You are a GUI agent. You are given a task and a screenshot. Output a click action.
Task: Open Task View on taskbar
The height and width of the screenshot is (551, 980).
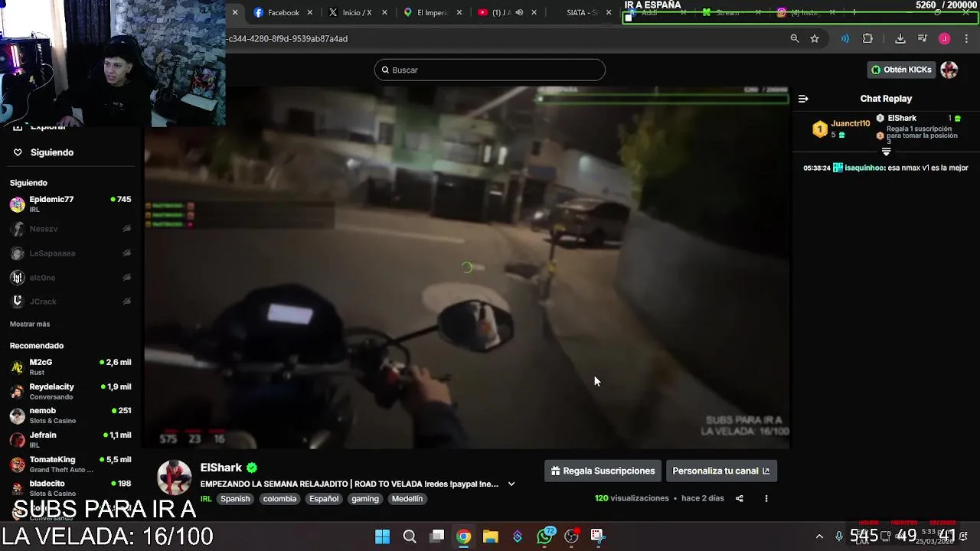tap(437, 536)
